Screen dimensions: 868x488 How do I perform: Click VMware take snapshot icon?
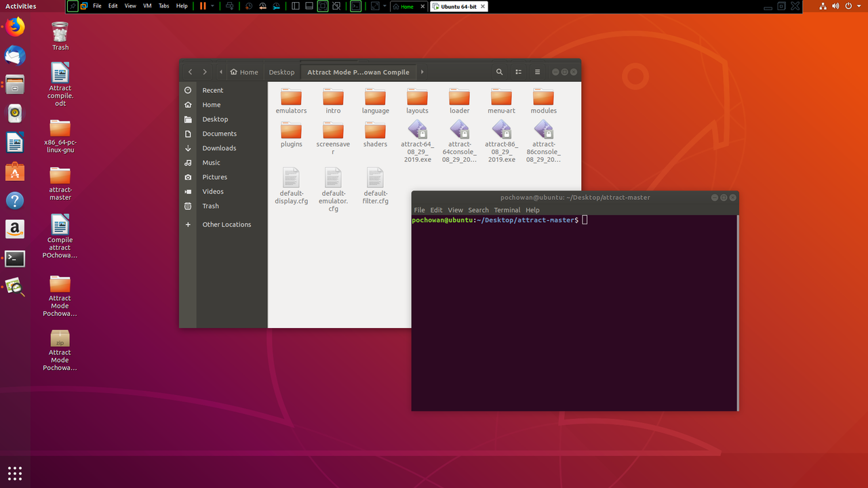coord(249,6)
